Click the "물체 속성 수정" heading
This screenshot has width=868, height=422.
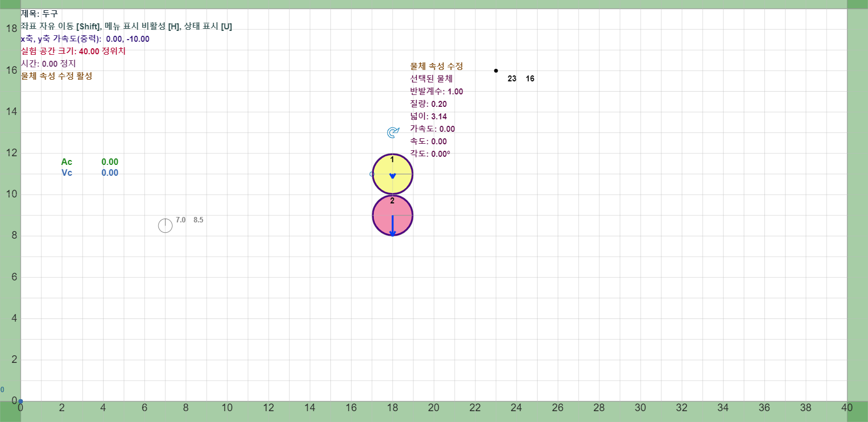(437, 66)
